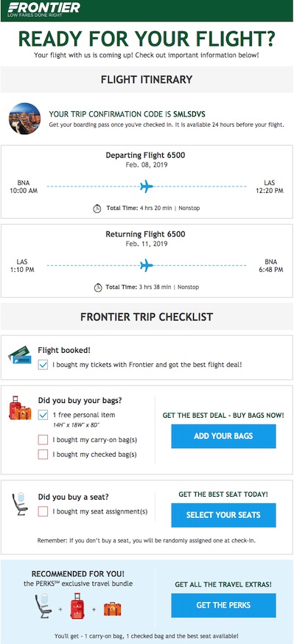294x644 pixels.
Task: Click the Las Vegas circular destination photo
Action: pos(24,119)
